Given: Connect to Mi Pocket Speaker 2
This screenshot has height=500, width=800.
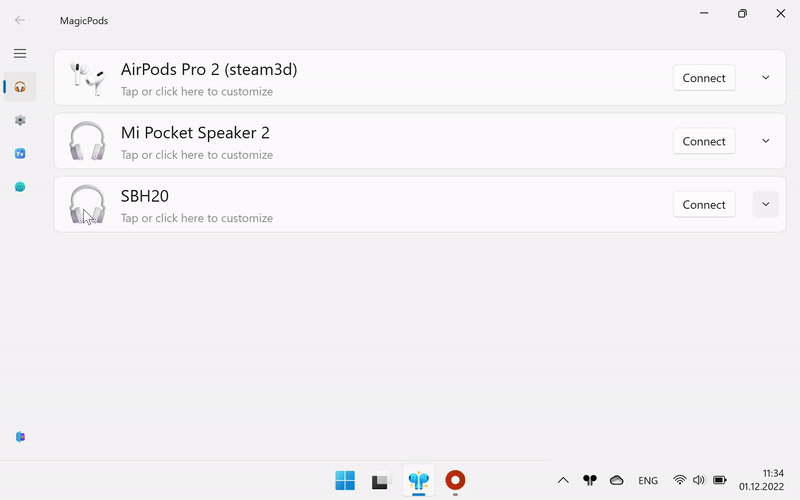Looking at the screenshot, I should 704,141.
